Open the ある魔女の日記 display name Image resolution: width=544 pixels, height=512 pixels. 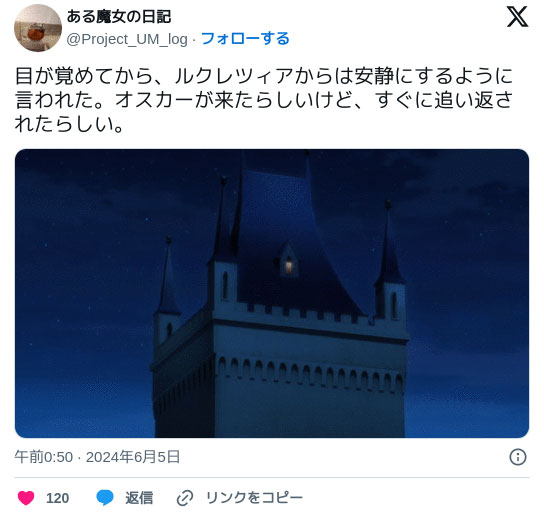(119, 16)
